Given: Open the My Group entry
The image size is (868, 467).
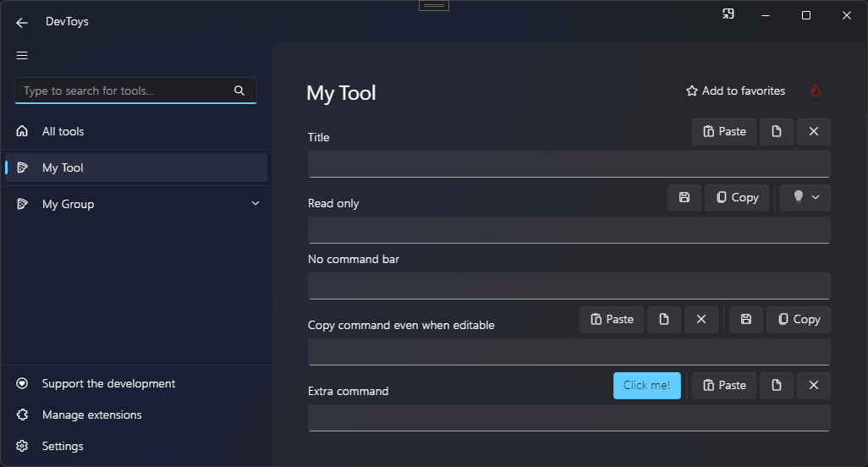Looking at the screenshot, I should point(136,204).
